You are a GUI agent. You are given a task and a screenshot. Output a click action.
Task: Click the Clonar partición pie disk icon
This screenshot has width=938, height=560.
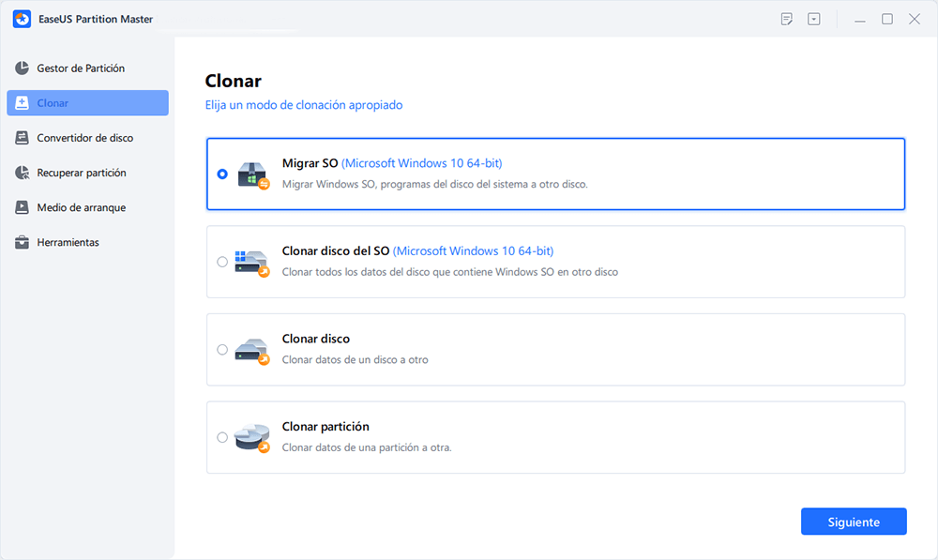251,438
